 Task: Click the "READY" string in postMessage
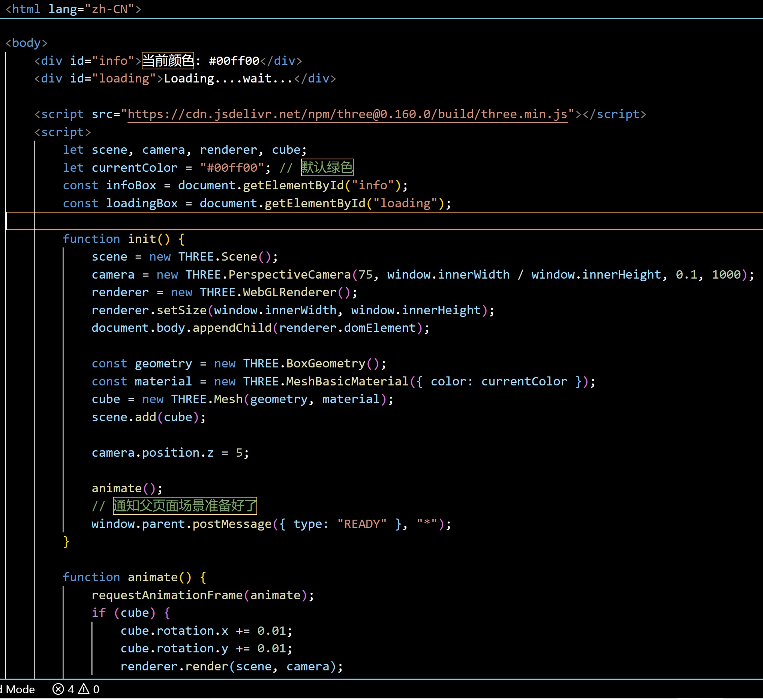[x=362, y=524]
